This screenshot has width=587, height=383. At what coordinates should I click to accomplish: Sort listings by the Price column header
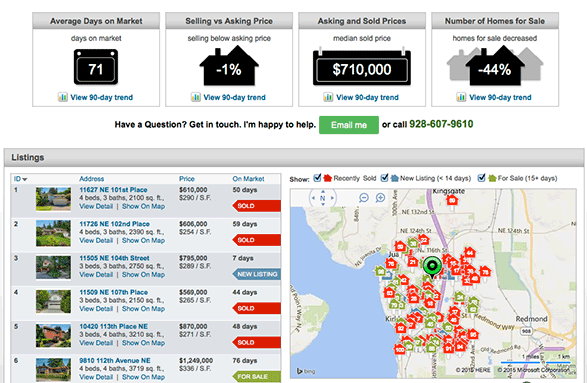(x=186, y=179)
